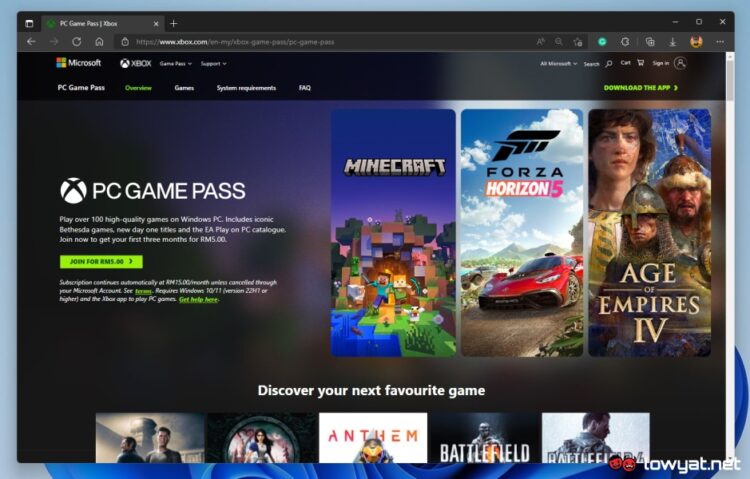The width and height of the screenshot is (750, 479).
Task: Open the tab actions menu icon
Action: (29, 23)
